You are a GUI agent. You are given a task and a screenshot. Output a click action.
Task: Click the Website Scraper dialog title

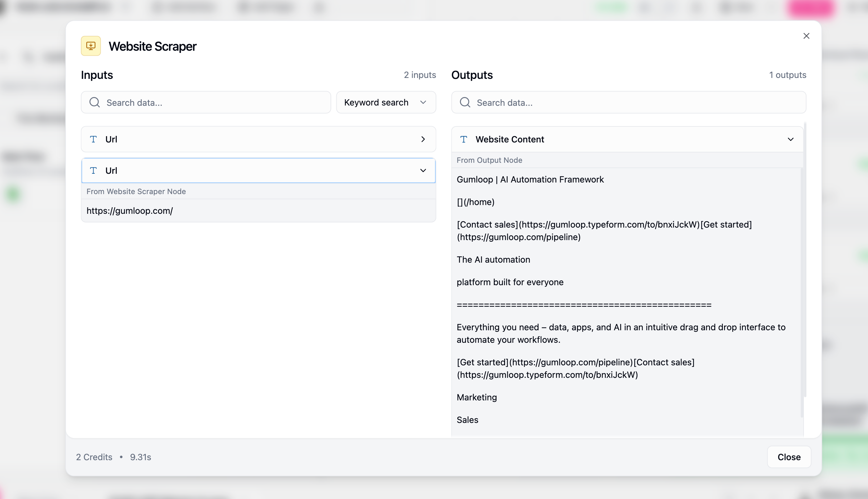[152, 46]
